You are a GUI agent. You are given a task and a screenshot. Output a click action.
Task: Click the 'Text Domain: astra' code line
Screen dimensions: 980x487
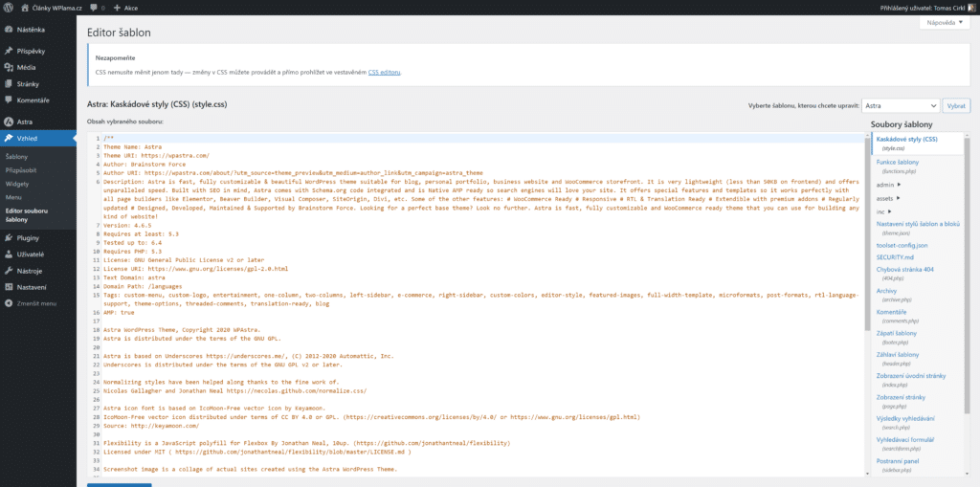tap(135, 277)
